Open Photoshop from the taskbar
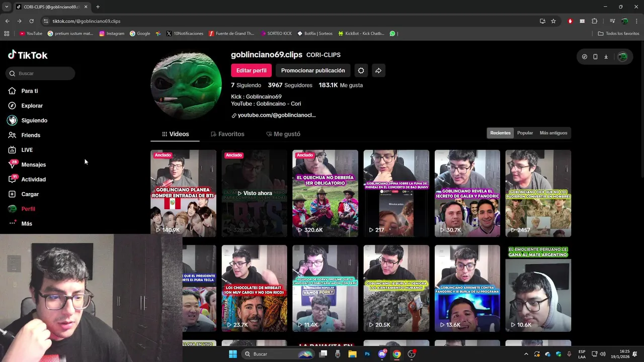Image resolution: width=644 pixels, height=362 pixels. pos(367,354)
